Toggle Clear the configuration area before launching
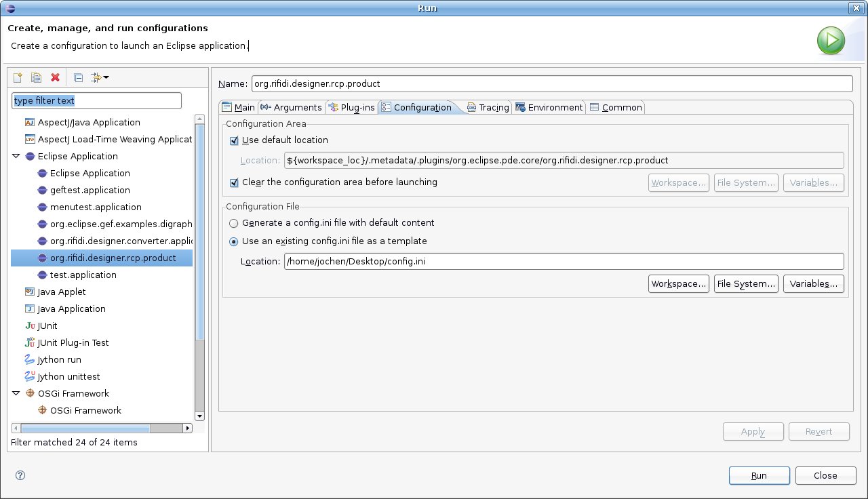 click(x=235, y=182)
